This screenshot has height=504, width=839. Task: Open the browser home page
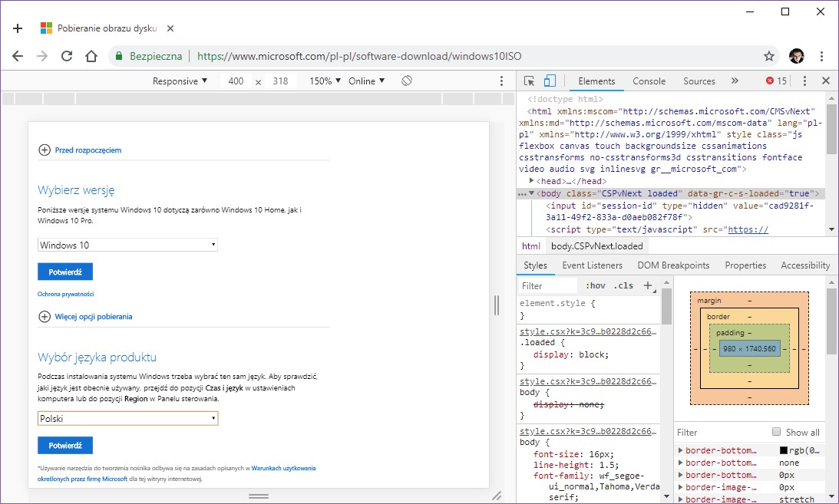[x=91, y=56]
